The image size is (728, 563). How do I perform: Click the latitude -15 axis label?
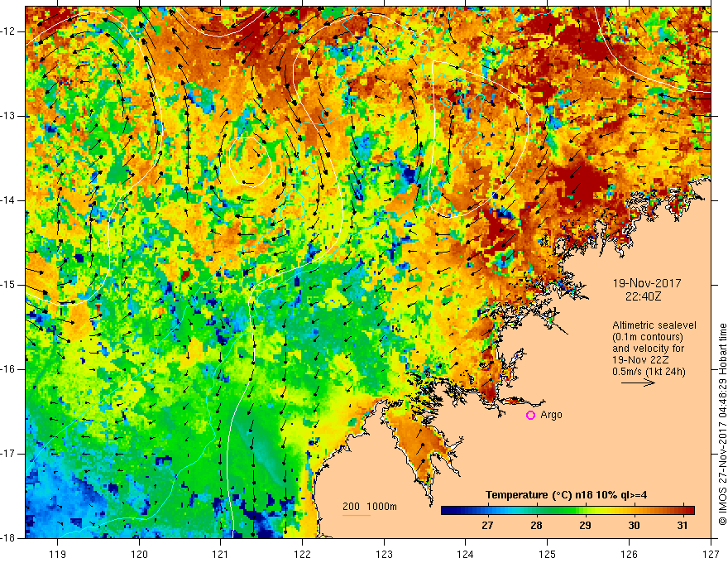point(8,285)
